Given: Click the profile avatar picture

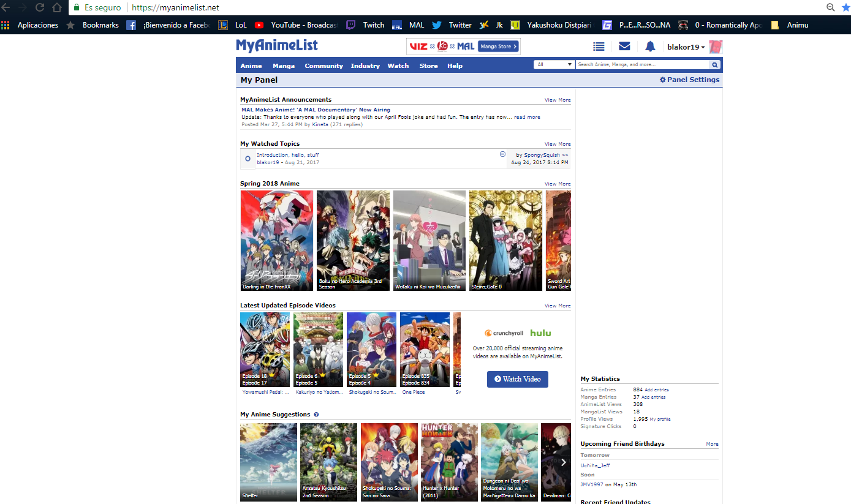Looking at the screenshot, I should (716, 47).
